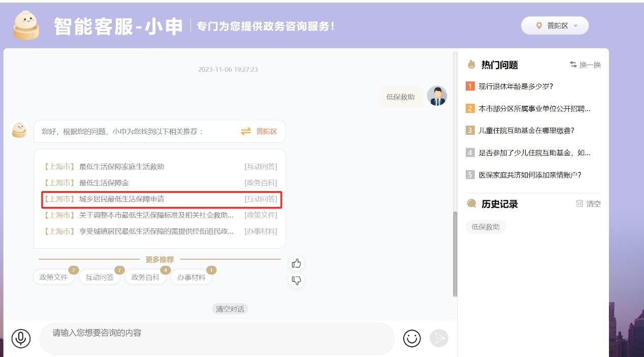Select the 办事材料 category tab
This screenshot has height=357, width=644.
point(191,277)
